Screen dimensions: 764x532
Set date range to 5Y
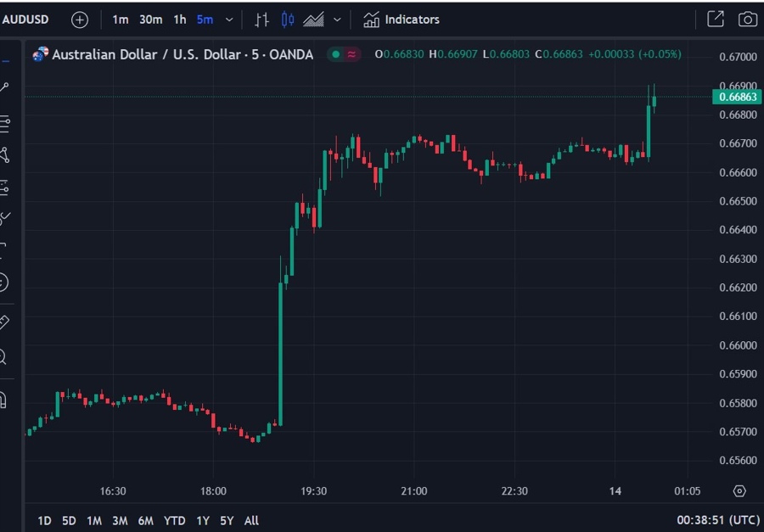point(227,521)
